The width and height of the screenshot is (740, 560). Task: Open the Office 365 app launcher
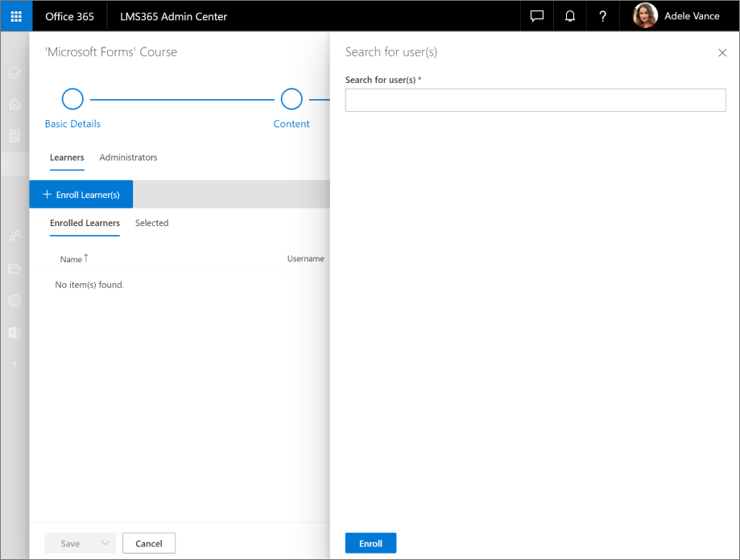(x=16, y=16)
